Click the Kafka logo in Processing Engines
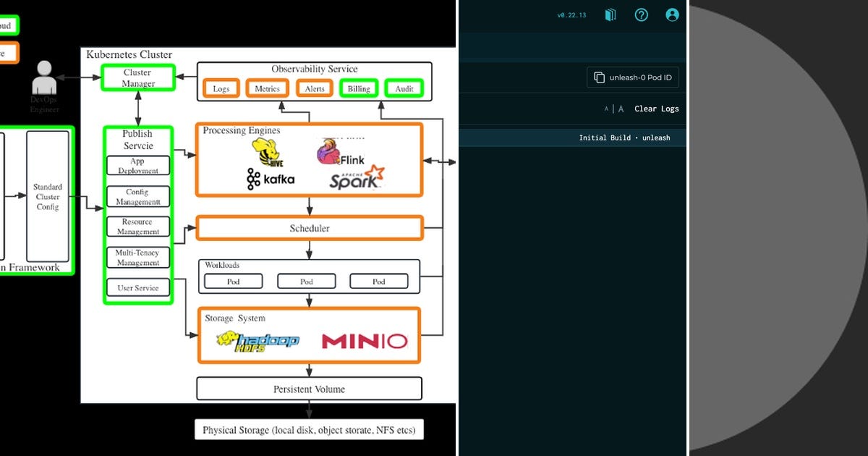 point(271,179)
